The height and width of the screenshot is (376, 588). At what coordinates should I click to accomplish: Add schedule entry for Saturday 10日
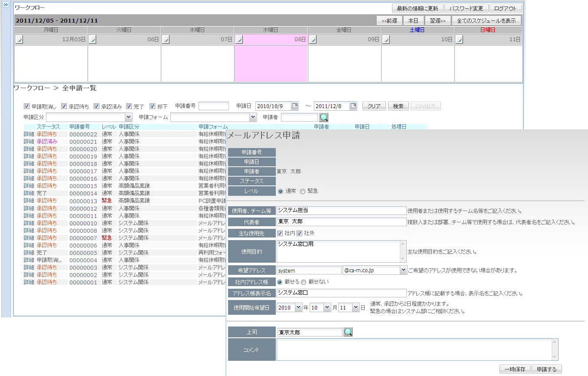point(386,40)
